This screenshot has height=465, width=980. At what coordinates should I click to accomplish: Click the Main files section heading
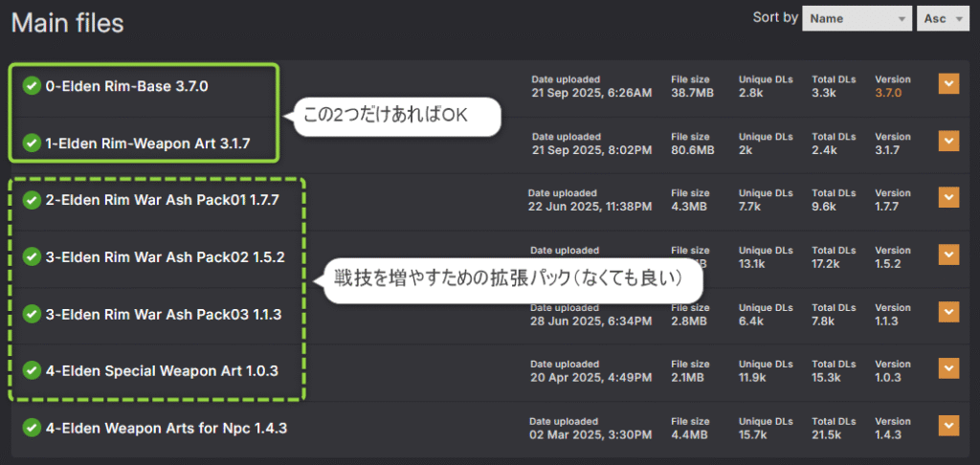tap(67, 22)
